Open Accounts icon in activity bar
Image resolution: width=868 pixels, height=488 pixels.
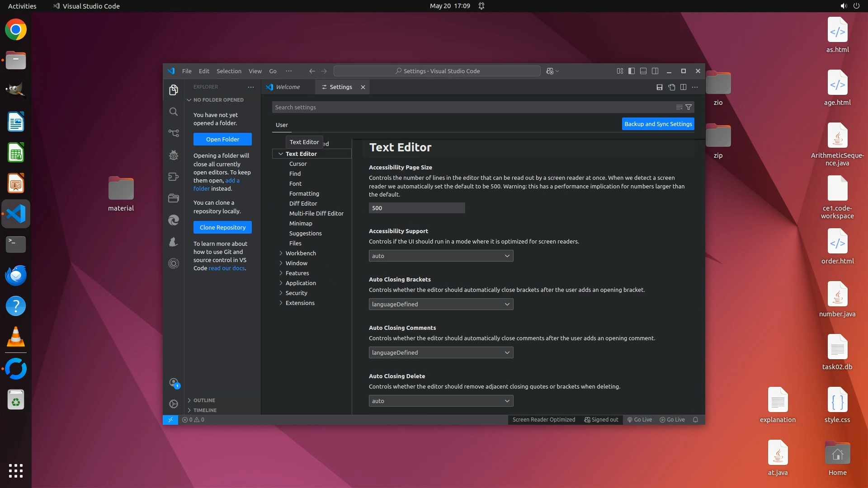[174, 383]
